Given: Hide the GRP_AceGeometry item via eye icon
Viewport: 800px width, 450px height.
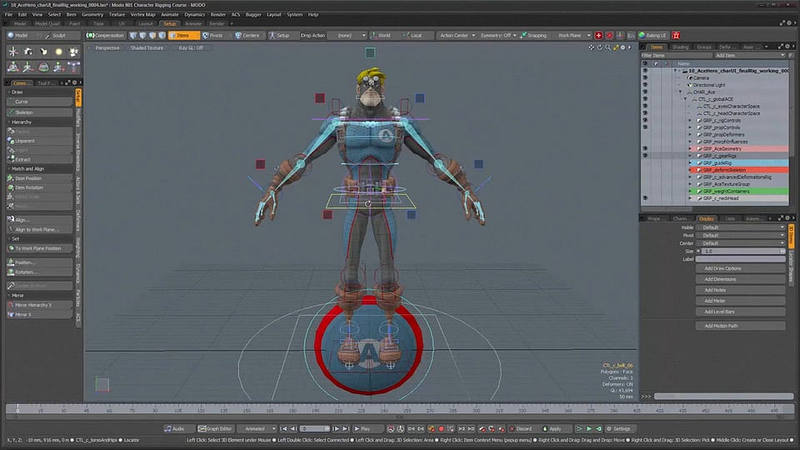Looking at the screenshot, I should tap(645, 148).
